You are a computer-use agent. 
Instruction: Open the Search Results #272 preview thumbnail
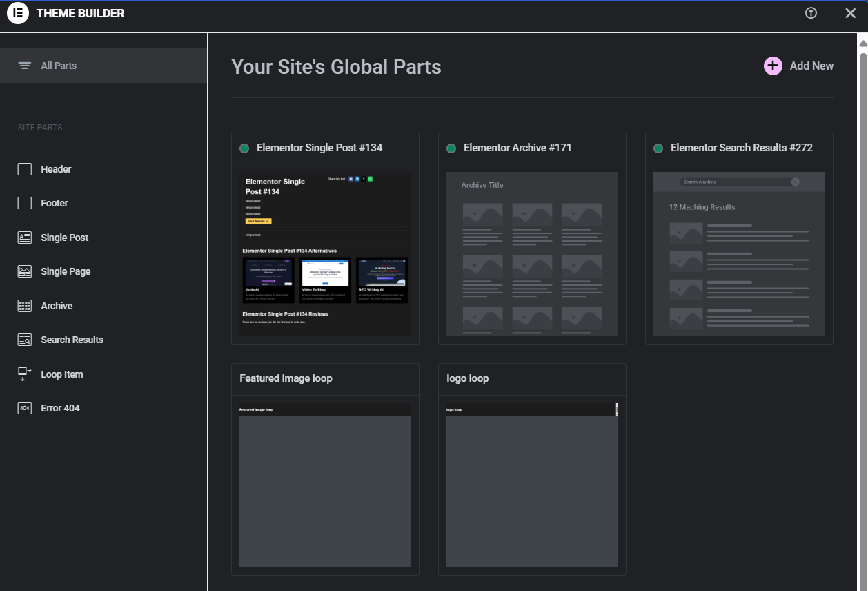point(739,254)
